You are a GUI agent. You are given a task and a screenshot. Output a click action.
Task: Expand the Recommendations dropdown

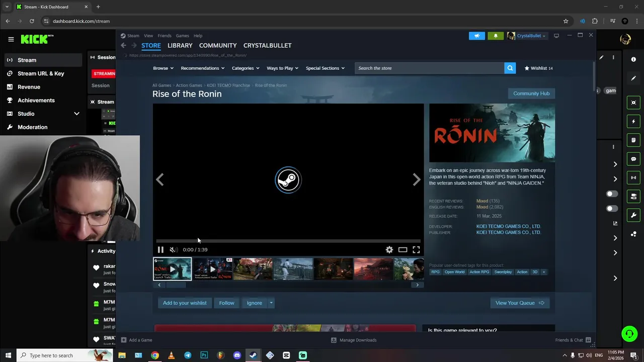(202, 68)
